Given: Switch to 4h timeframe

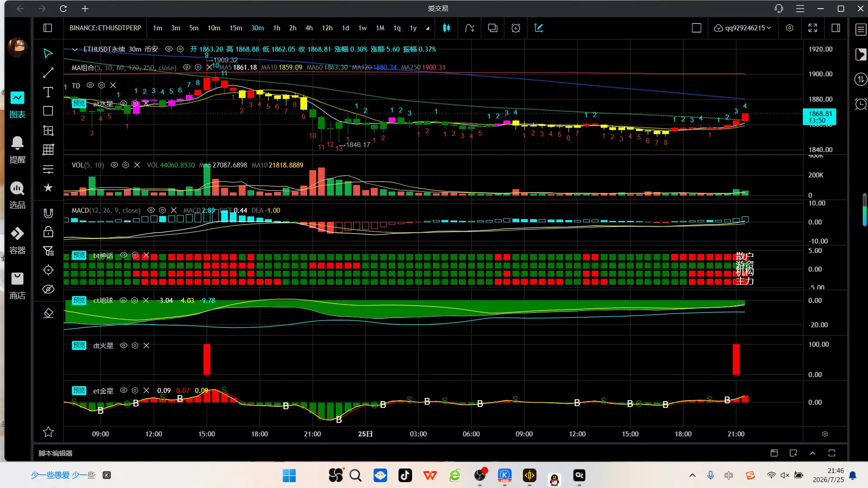Looking at the screenshot, I should coord(309,28).
